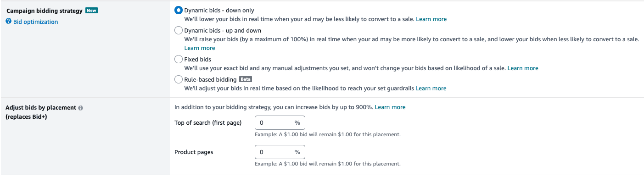Click the info icon beside Adjust bids by placement
The height and width of the screenshot is (177, 644).
[x=81, y=108]
